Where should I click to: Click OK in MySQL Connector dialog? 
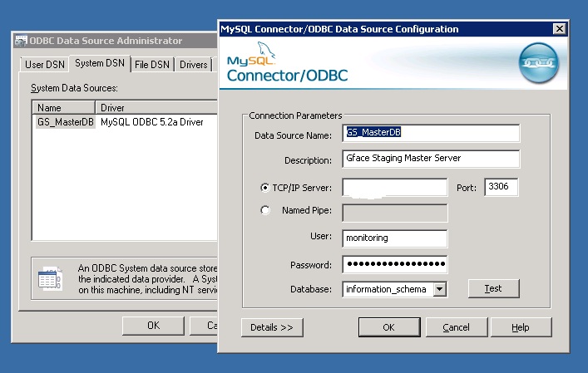389,327
